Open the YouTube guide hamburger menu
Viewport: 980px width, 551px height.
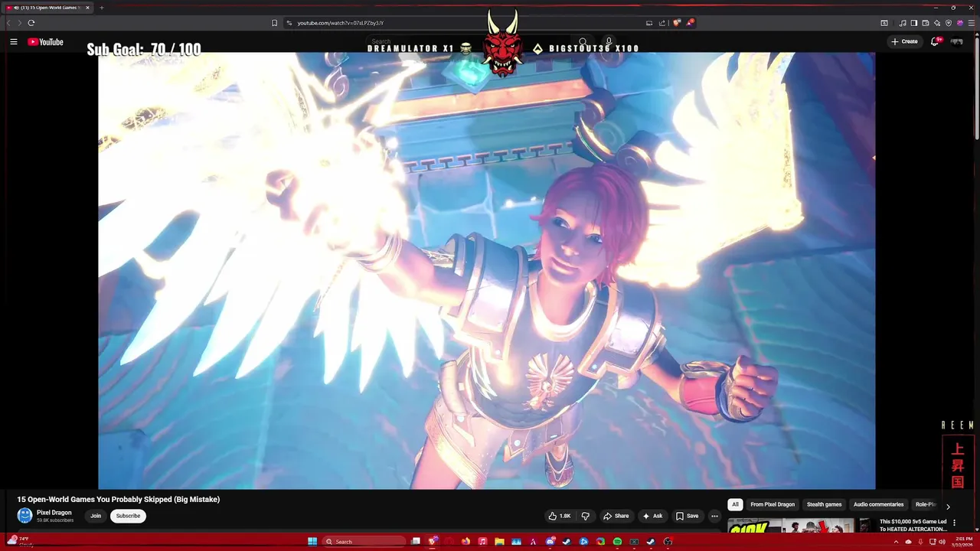(x=14, y=41)
